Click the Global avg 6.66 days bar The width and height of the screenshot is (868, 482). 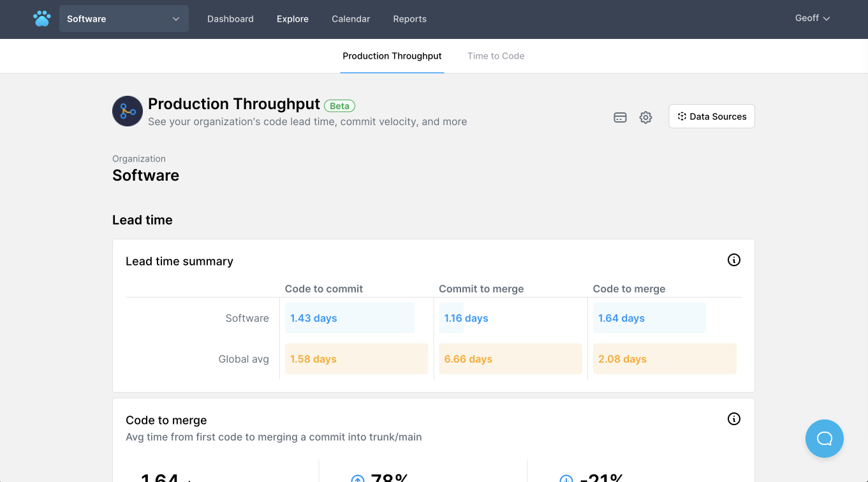point(510,359)
